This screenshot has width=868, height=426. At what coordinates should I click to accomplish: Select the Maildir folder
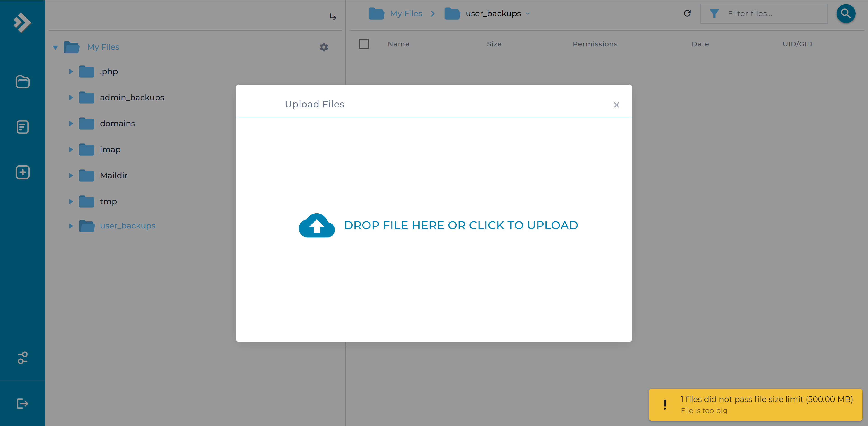tap(113, 175)
